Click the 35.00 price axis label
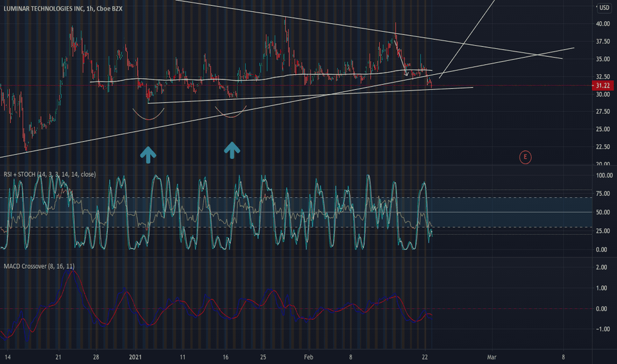617x364 pixels. (602, 59)
